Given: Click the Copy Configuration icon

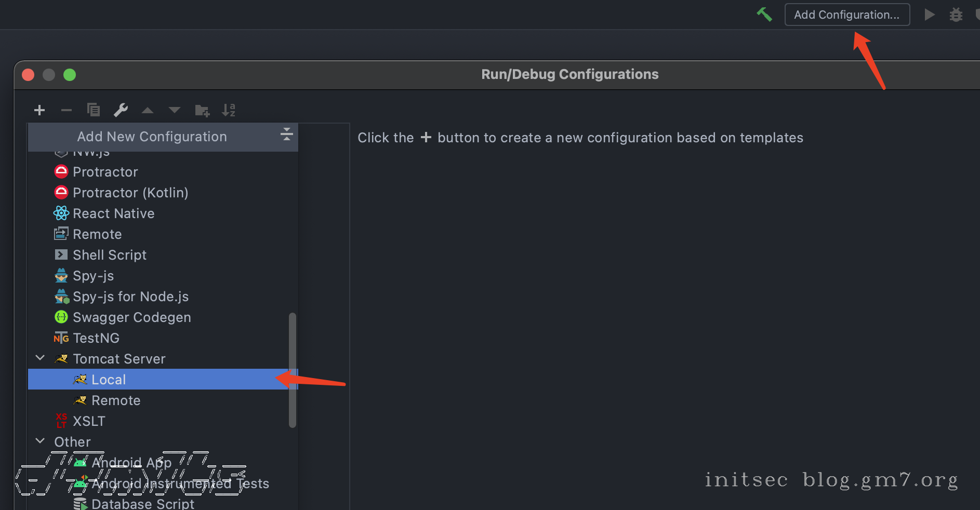Looking at the screenshot, I should (x=94, y=110).
